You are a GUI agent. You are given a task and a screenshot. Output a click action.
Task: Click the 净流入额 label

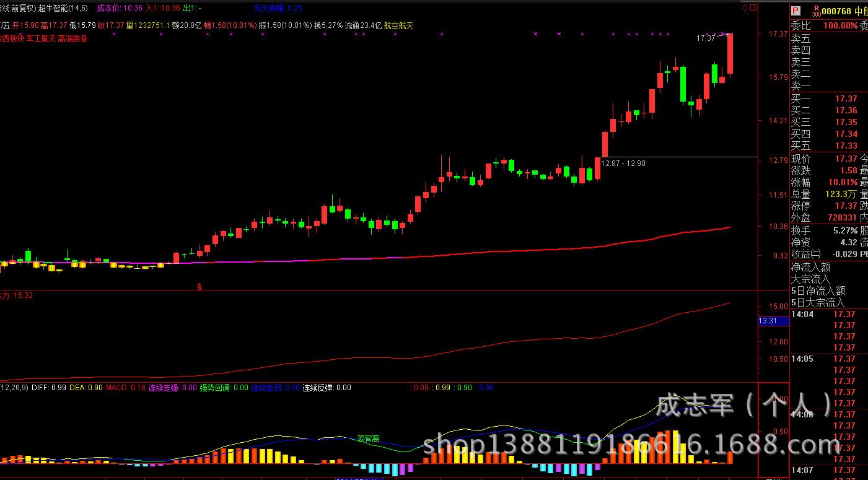coord(811,267)
